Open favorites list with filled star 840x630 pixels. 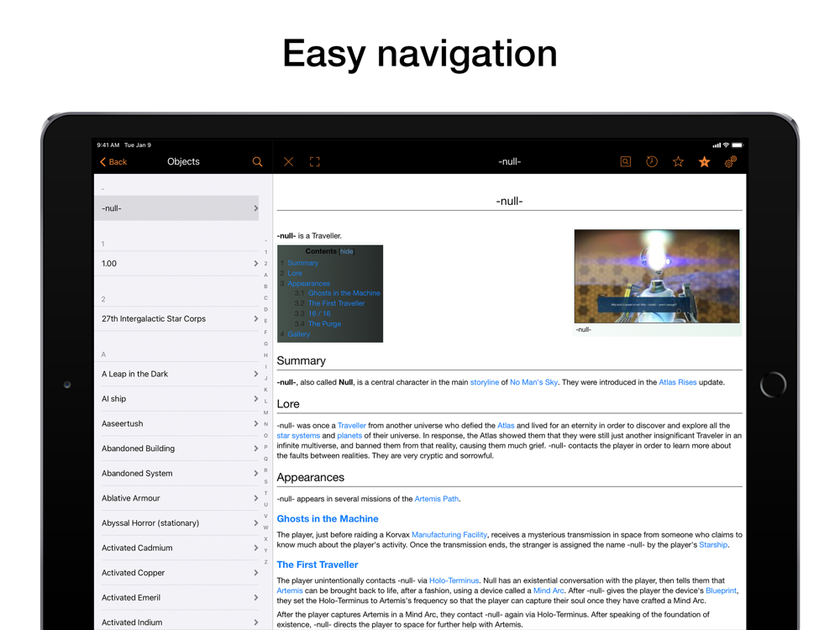(704, 162)
